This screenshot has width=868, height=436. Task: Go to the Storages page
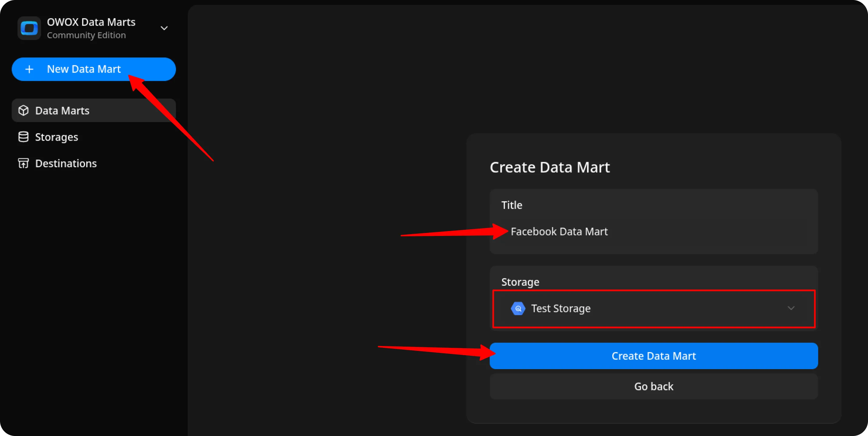point(56,137)
